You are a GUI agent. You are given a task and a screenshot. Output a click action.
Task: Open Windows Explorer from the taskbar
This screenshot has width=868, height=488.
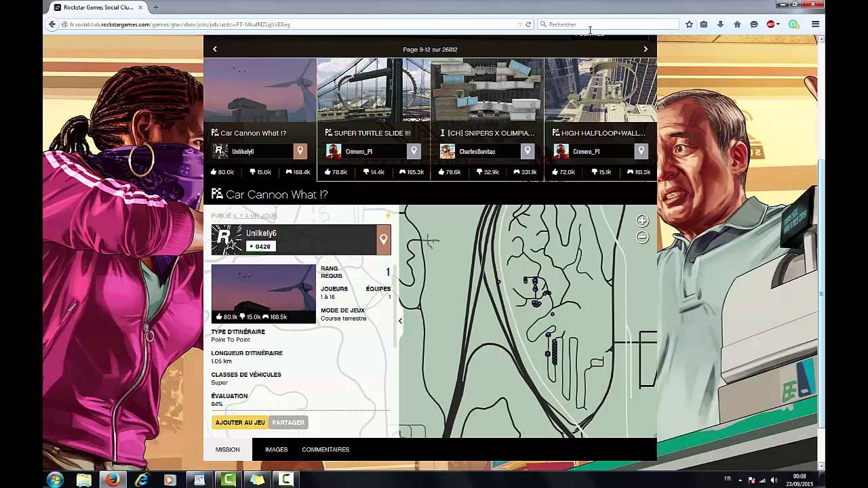(84, 480)
